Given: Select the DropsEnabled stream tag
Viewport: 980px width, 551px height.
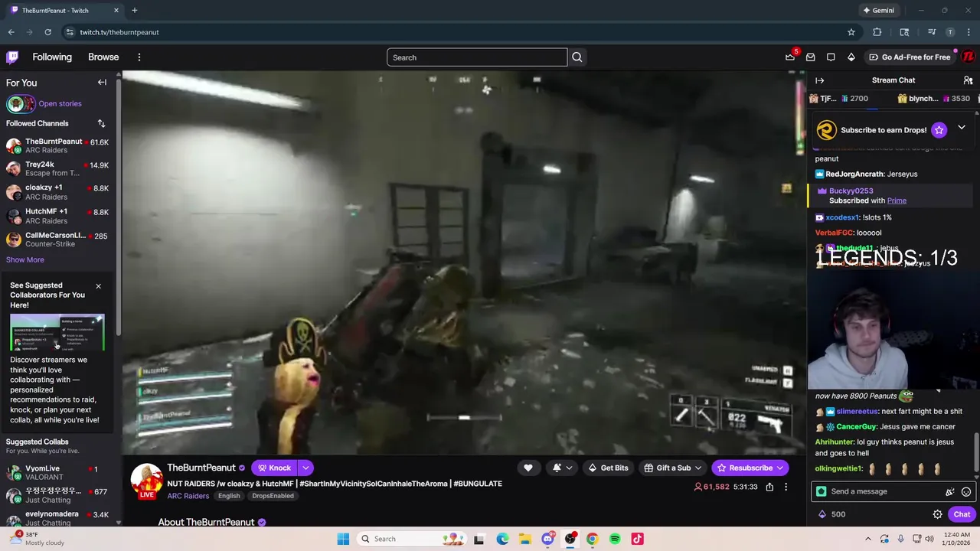Looking at the screenshot, I should click(x=273, y=496).
